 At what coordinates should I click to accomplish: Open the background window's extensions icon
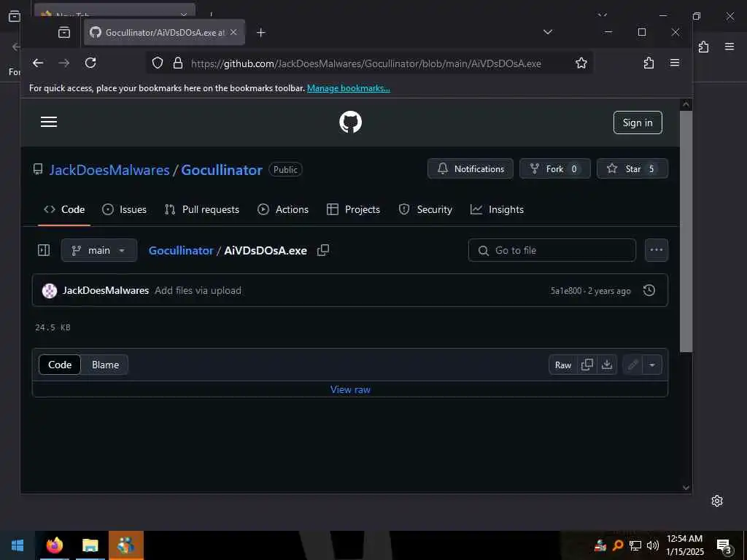tap(703, 47)
